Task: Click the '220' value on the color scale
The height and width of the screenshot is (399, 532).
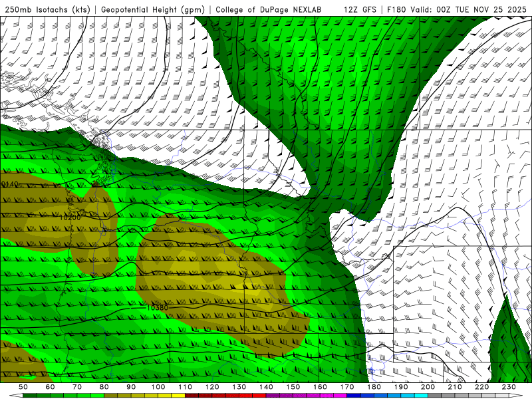Action: pyautogui.click(x=481, y=387)
